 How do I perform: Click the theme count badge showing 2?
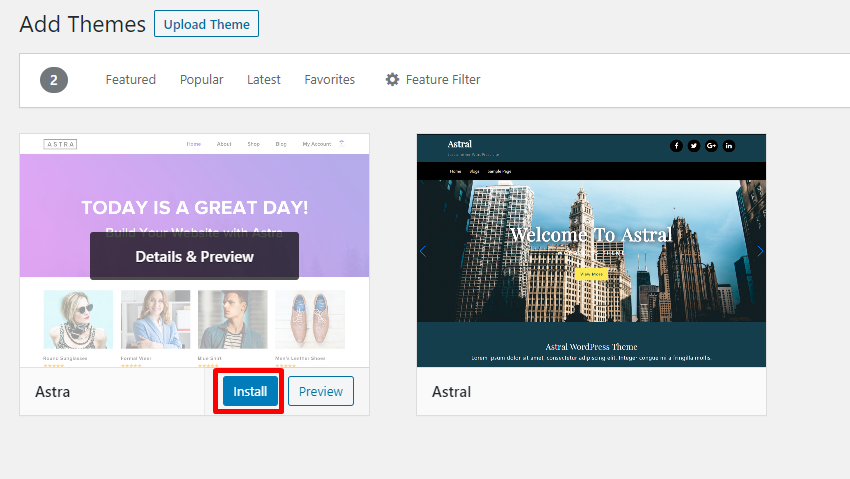point(54,80)
